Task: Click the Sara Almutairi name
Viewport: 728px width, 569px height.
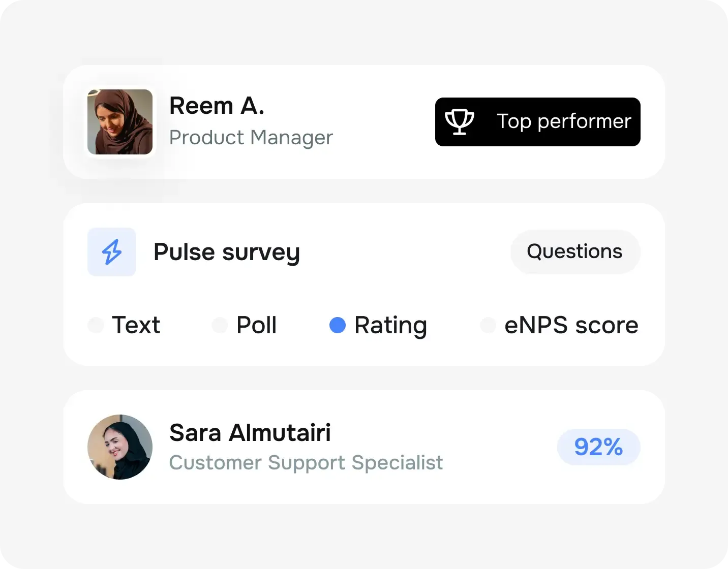Action: (x=250, y=433)
